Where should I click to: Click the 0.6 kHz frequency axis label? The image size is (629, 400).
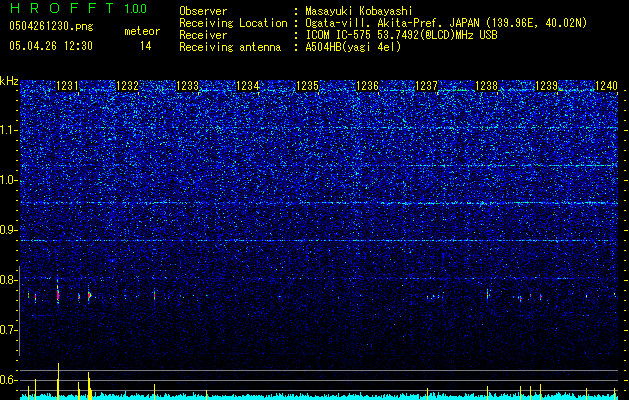[x=9, y=380]
